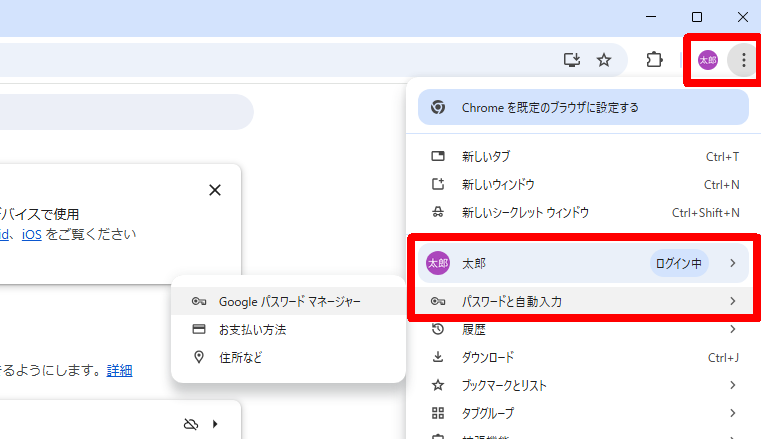Click the three-dot Chrome menu button
This screenshot has height=439, width=761.
tap(743, 60)
